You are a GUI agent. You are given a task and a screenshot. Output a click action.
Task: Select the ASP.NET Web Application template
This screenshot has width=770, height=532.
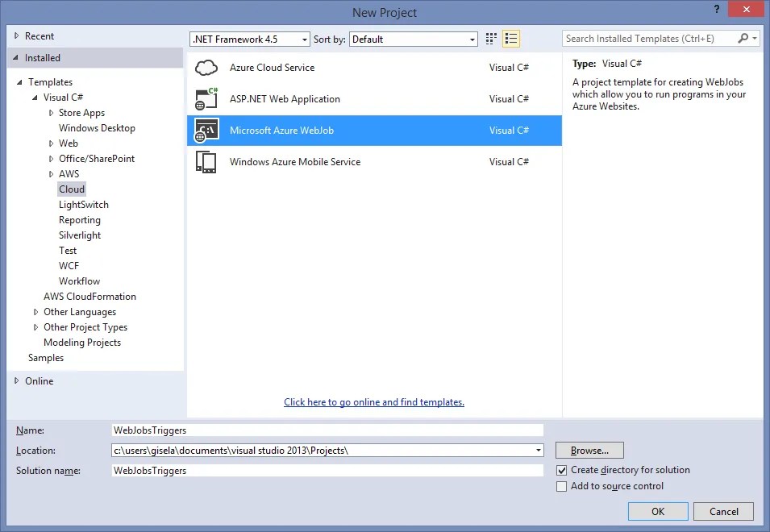tap(374, 99)
